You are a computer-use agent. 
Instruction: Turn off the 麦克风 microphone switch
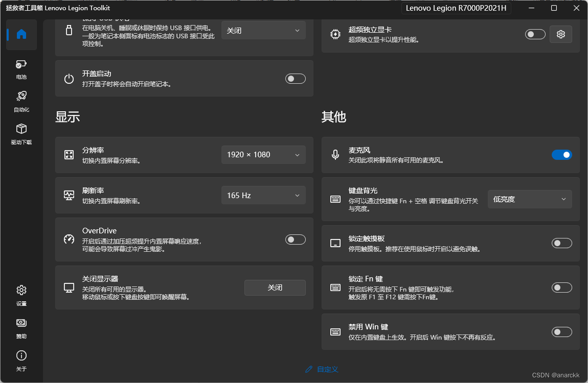click(x=562, y=155)
